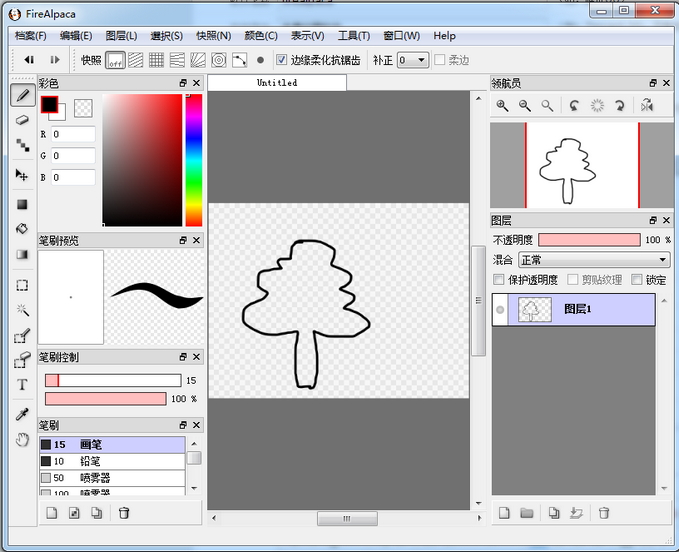This screenshot has height=552, width=679.
Task: Toggle the 锁定 lock checkbox
Action: tap(637, 280)
